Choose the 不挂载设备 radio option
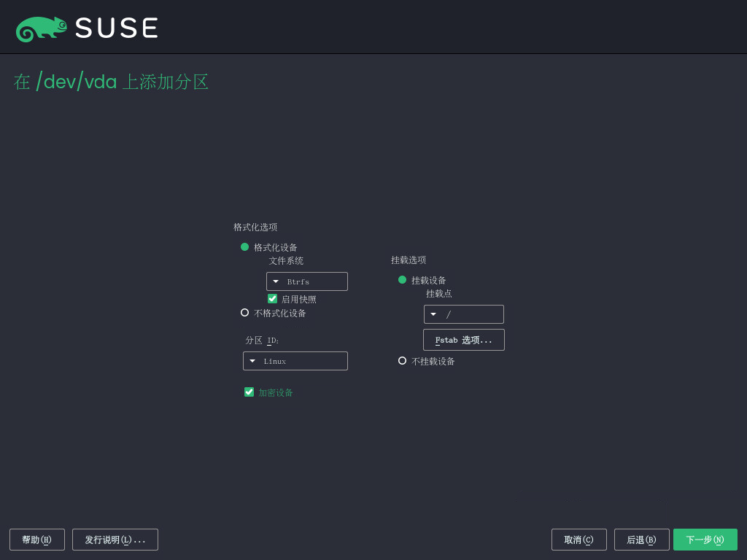The image size is (747, 560). [403, 361]
